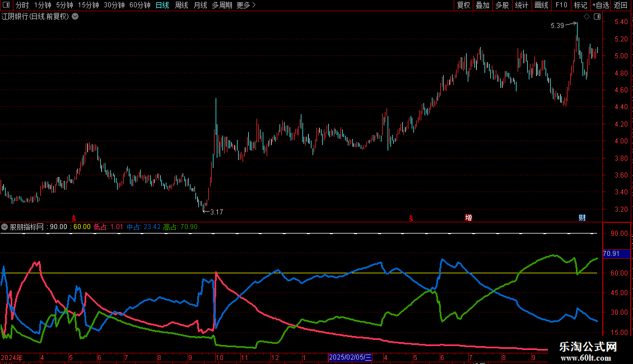Viewport: 633px width, 364px height.
Task: Click the diamond icon in chart corner
Action: click(x=587, y=17)
